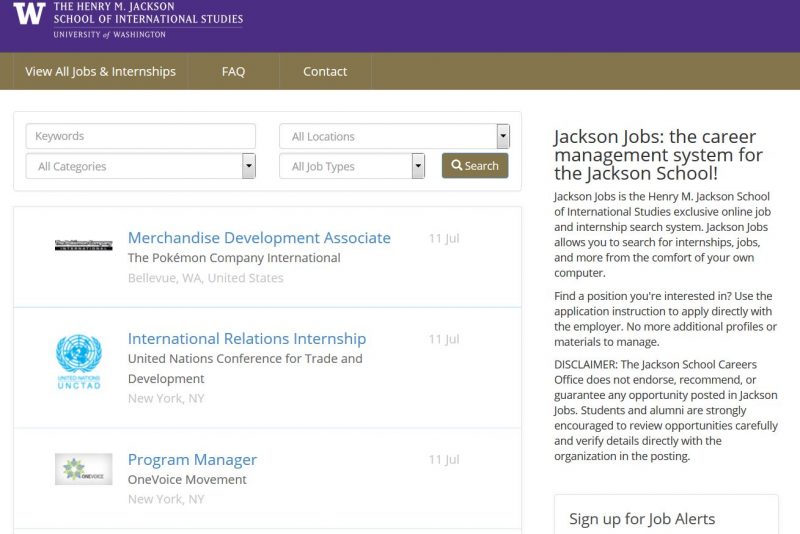The width and height of the screenshot is (800, 534).
Task: Open International Relations Internship posting
Action: (247, 339)
